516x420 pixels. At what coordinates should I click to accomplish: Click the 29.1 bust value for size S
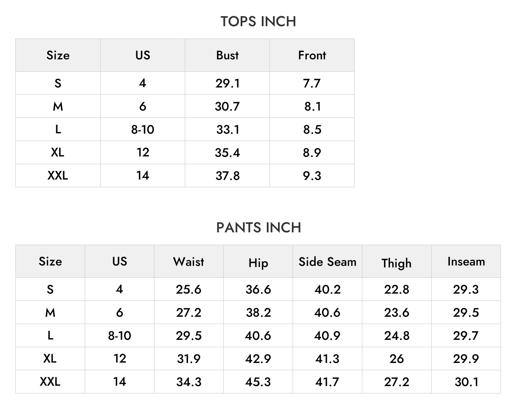click(227, 83)
